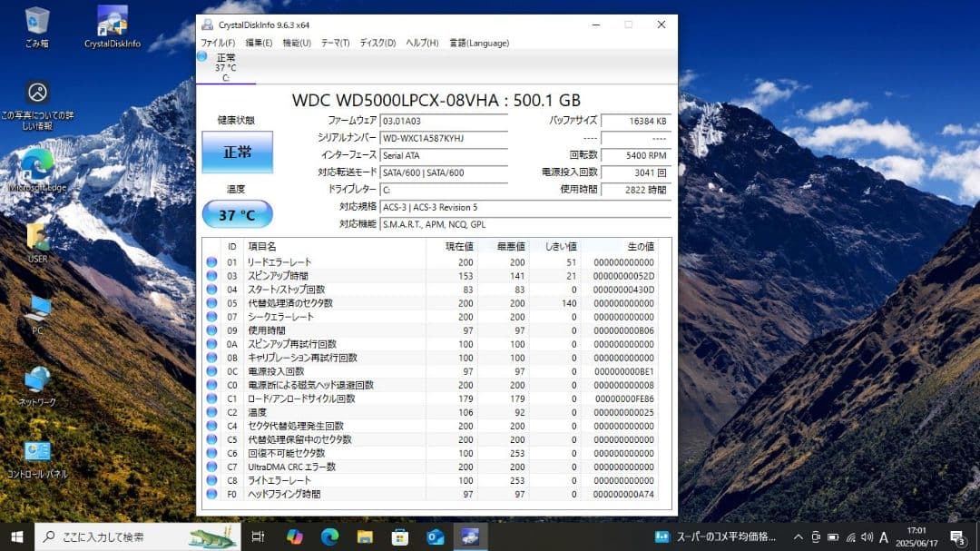Click the taskbar search input field
980x551 pixels.
pos(127,537)
